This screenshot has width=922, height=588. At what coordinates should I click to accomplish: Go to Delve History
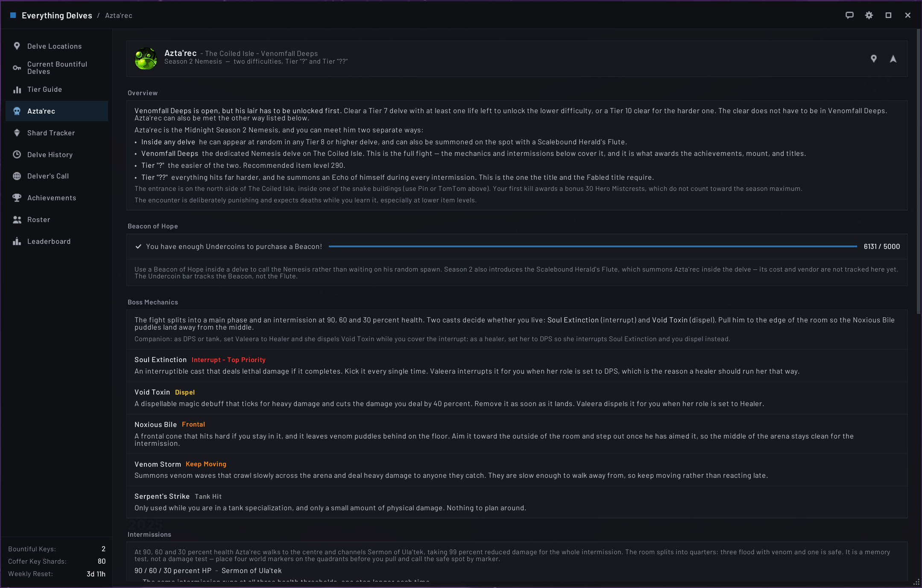click(x=57, y=155)
